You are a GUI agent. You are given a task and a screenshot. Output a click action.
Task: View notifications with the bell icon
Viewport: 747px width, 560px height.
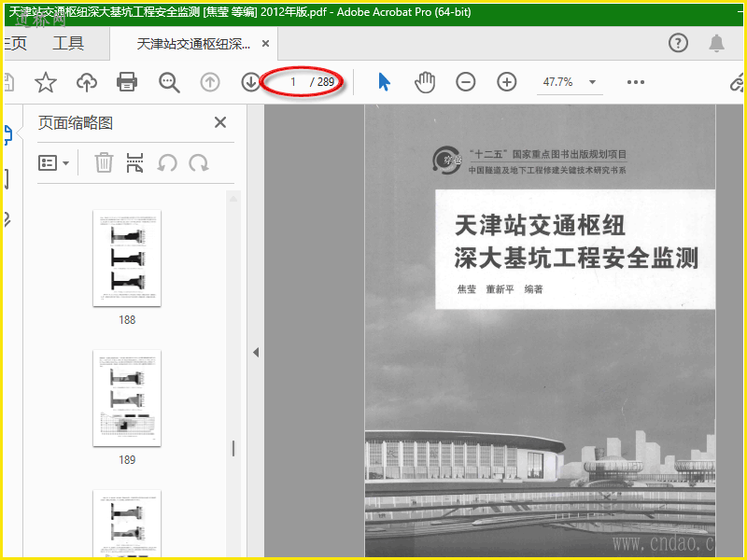tap(716, 43)
